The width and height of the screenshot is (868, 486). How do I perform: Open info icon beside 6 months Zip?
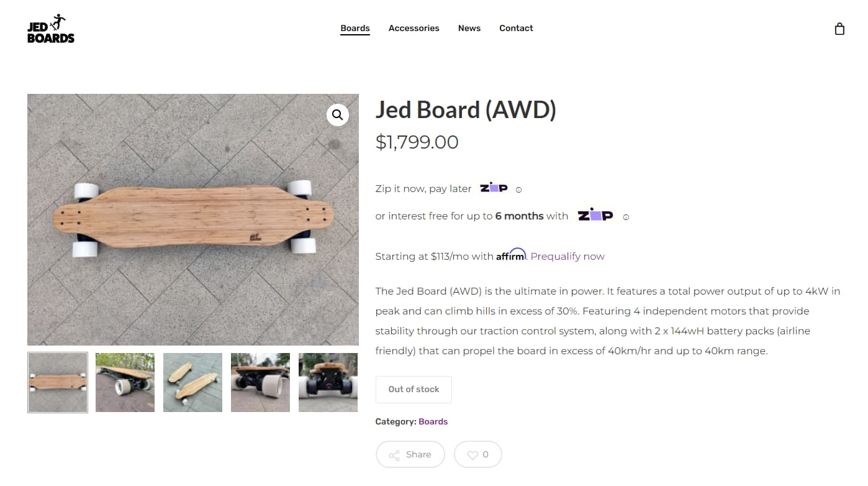[x=626, y=218]
